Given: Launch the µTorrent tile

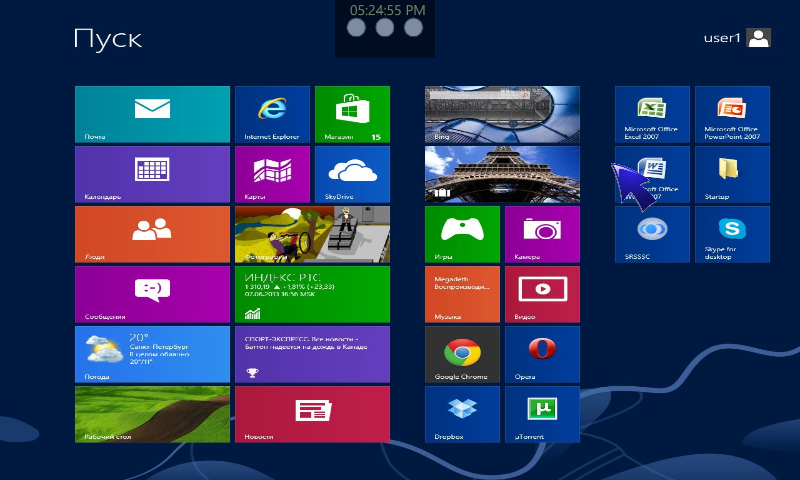Looking at the screenshot, I should pos(542,414).
